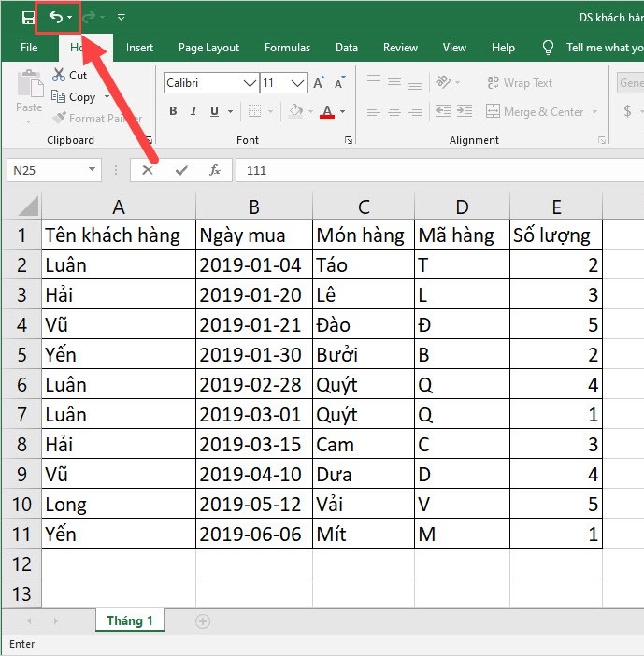The image size is (644, 656).
Task: Click cell containing 2019-02-28
Action: [x=254, y=384]
